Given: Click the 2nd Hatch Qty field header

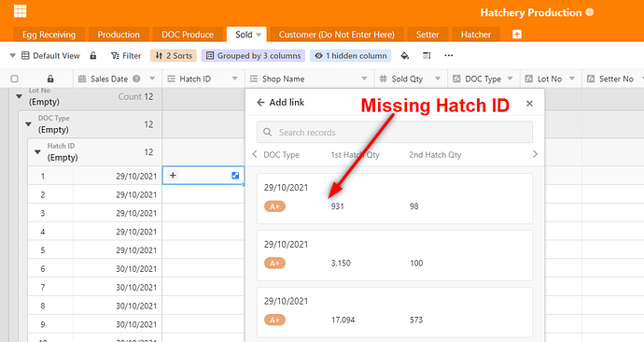Looking at the screenshot, I should 435,154.
